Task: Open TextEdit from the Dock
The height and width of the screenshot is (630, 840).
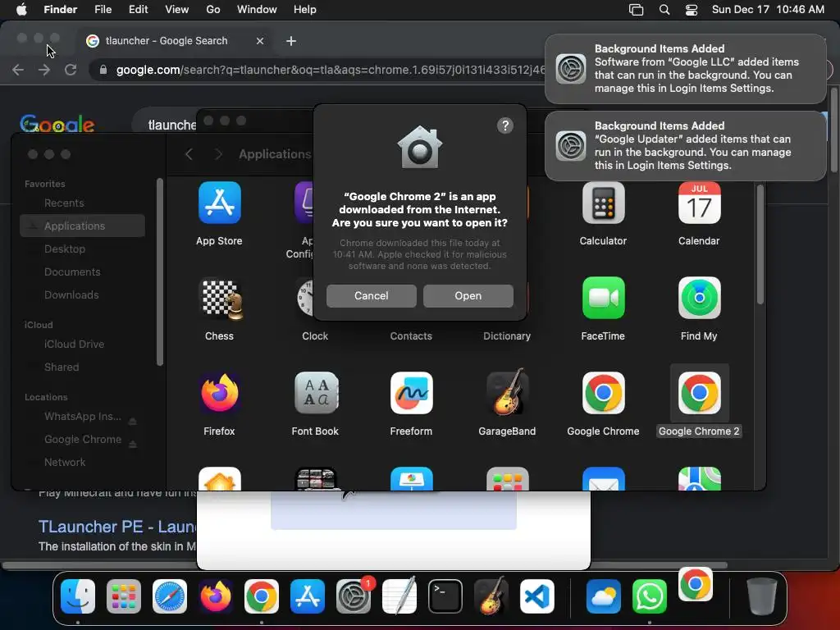Action: [x=399, y=596]
